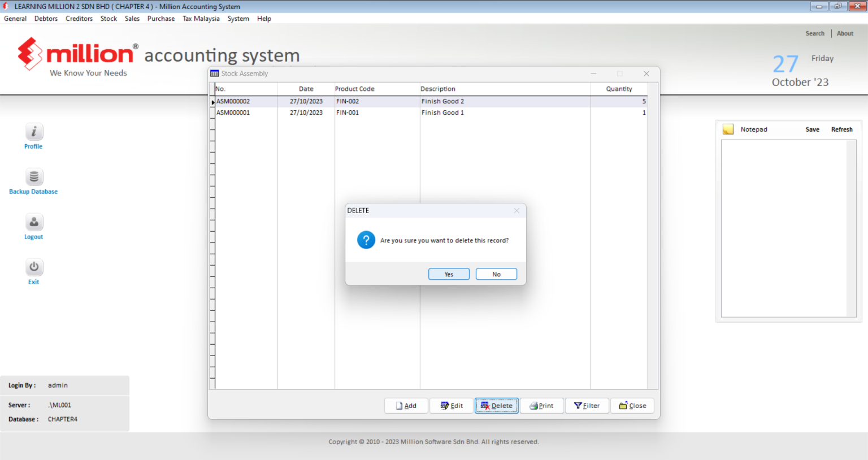
Task: Open the Filter funnel button
Action: [587, 406]
